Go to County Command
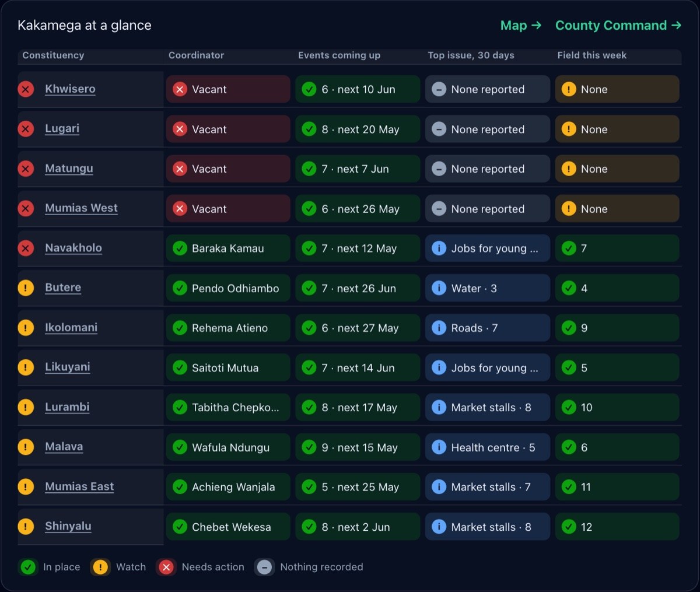Screen dimensions: 700x592 pyautogui.click(x=618, y=25)
